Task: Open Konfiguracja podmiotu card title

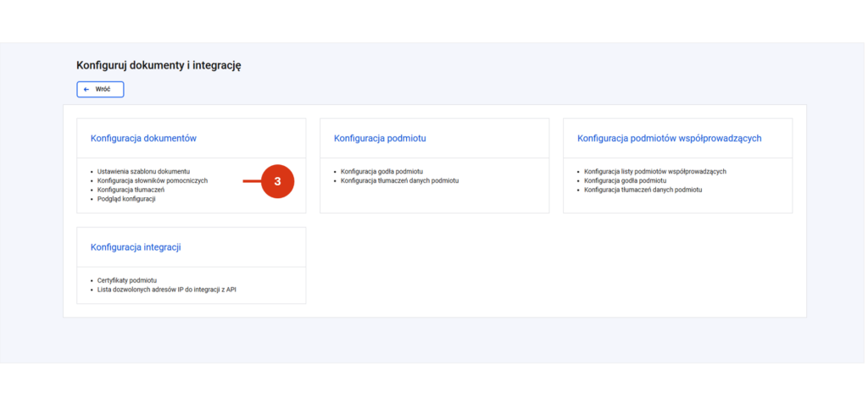Action: (x=380, y=138)
